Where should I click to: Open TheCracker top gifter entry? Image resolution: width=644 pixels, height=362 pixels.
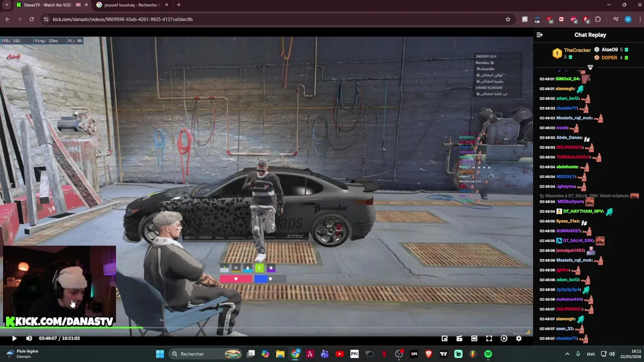(x=572, y=53)
